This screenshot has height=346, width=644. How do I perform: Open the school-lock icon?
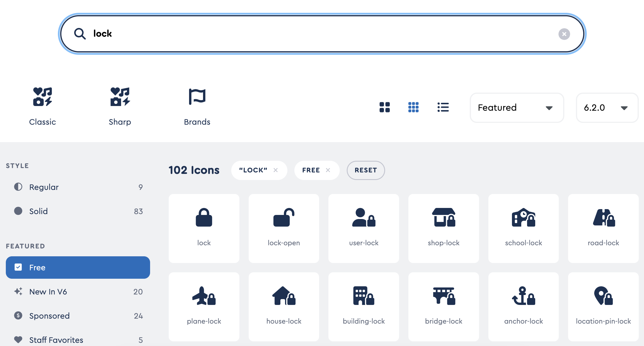click(x=524, y=228)
